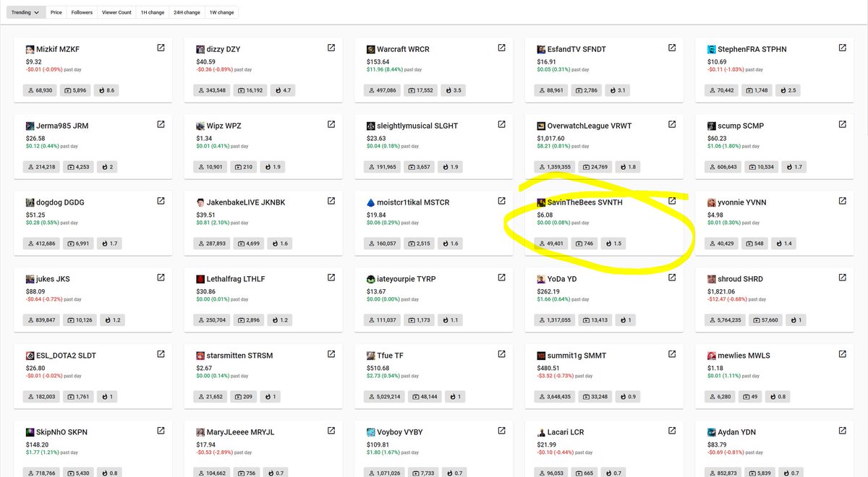868x477 pixels.
Task: Click Mizkif follower count chip 68,930
Action: pos(41,90)
